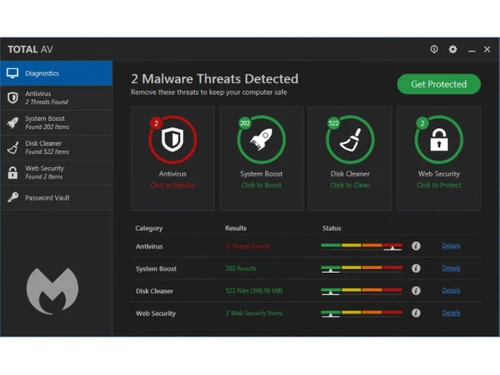This screenshot has width=500, height=375.
Task: Click the Web Security padlock circle icon
Action: pos(439,140)
